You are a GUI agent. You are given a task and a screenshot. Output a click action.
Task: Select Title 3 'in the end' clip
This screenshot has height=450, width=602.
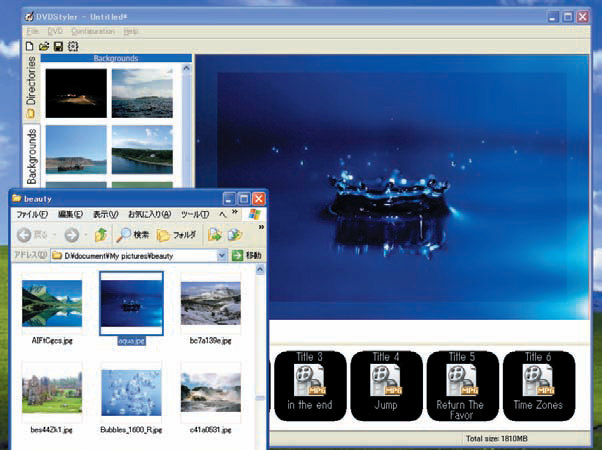pos(310,385)
